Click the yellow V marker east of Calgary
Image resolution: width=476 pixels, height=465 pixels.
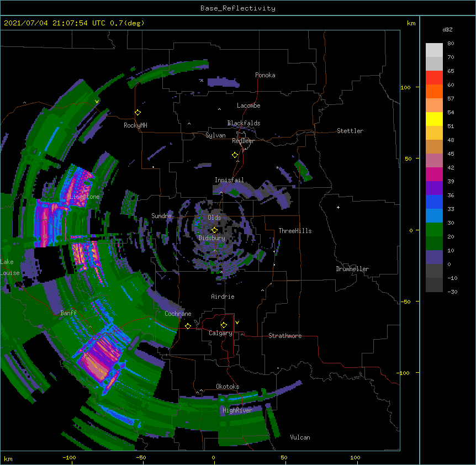pos(237,323)
